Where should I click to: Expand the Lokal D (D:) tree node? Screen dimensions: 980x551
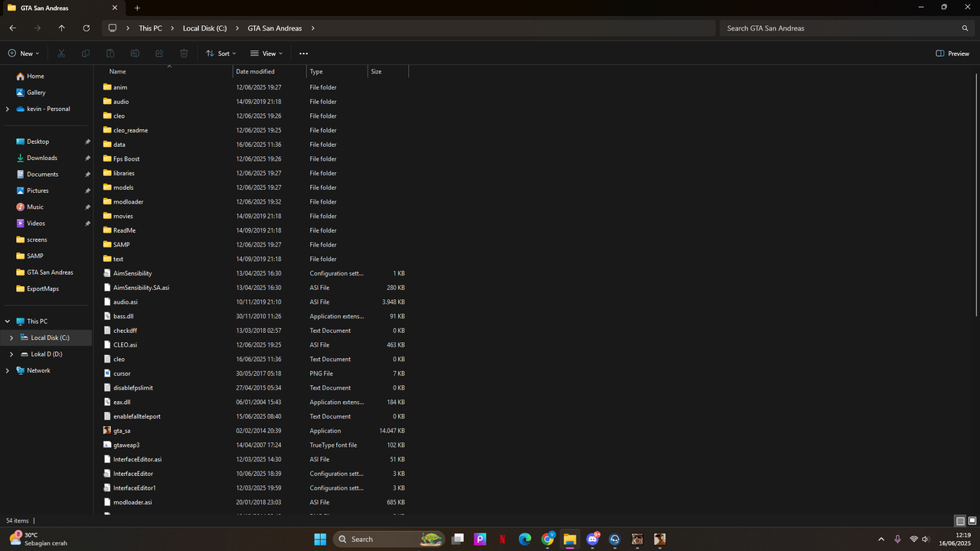[11, 354]
